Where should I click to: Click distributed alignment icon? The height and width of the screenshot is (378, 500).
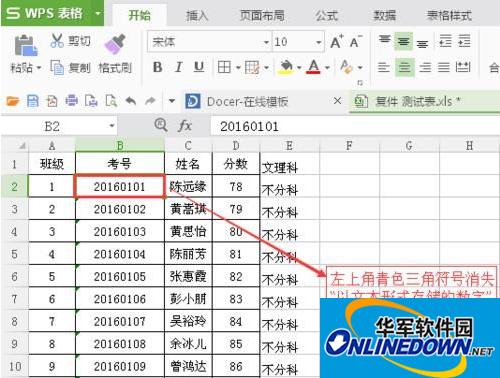click(463, 67)
